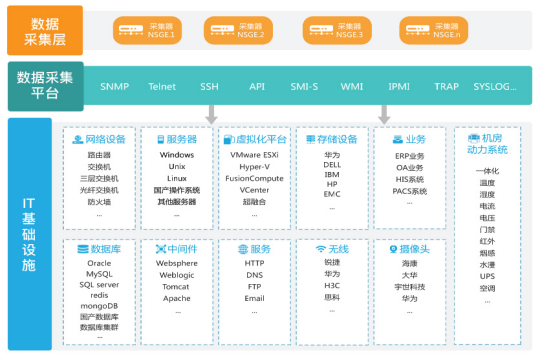Screen dimensions: 541x360
Task: Click UPS in machine room list
Action: click(x=487, y=276)
